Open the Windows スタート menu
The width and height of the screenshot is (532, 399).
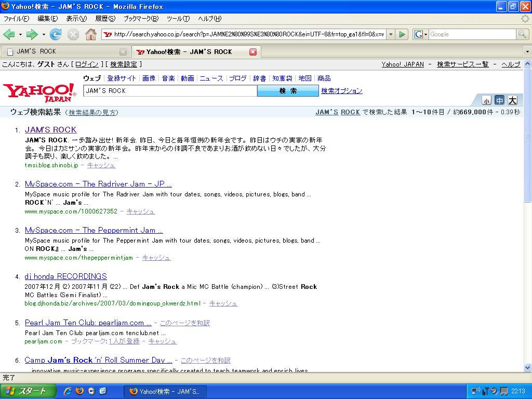pyautogui.click(x=28, y=391)
